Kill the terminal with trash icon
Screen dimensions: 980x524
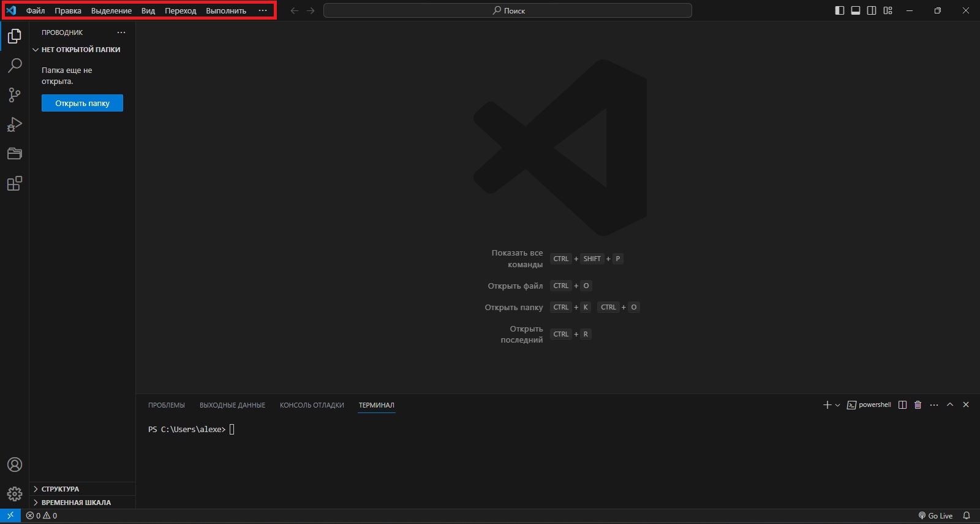coord(918,405)
